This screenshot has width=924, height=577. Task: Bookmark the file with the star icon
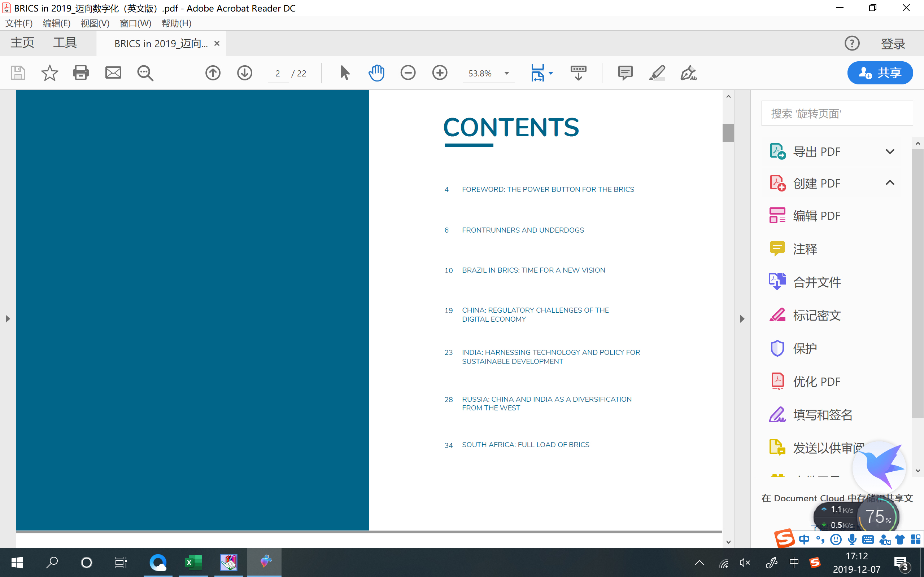click(x=49, y=72)
